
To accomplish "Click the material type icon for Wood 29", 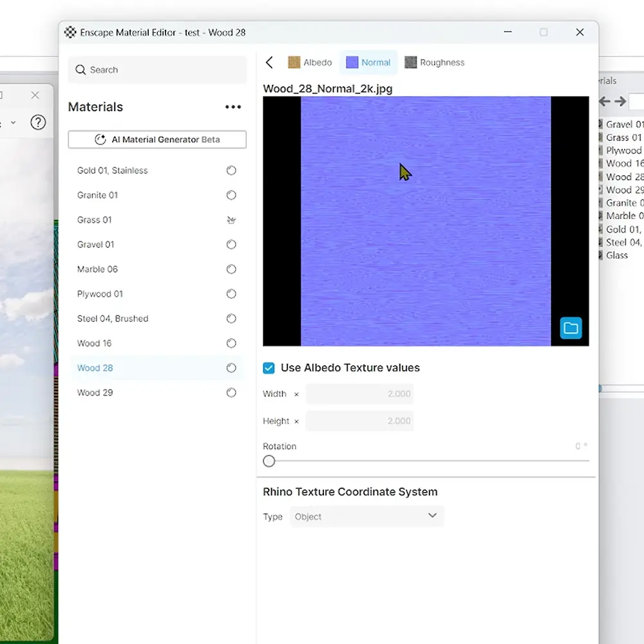I will (x=231, y=392).
